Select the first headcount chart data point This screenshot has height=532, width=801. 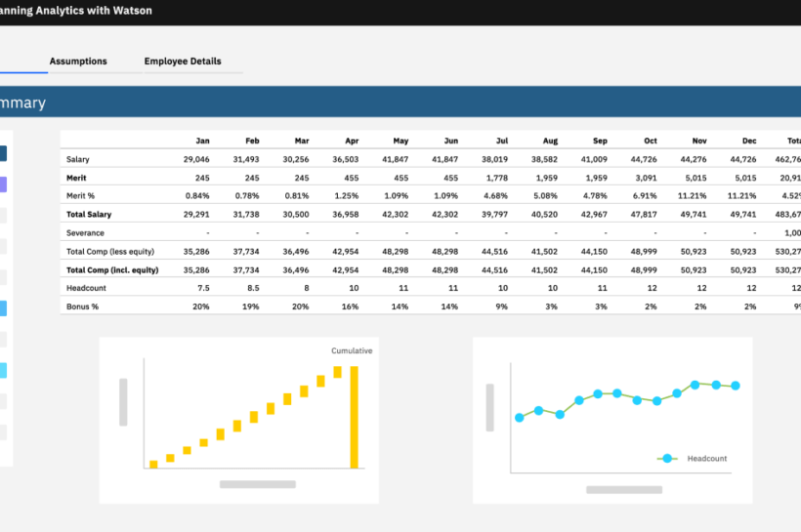(x=520, y=417)
